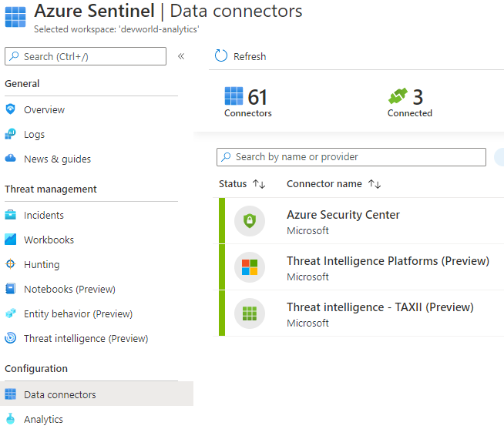The image size is (504, 429).
Task: Click the green Connected plug icon
Action: click(x=398, y=96)
